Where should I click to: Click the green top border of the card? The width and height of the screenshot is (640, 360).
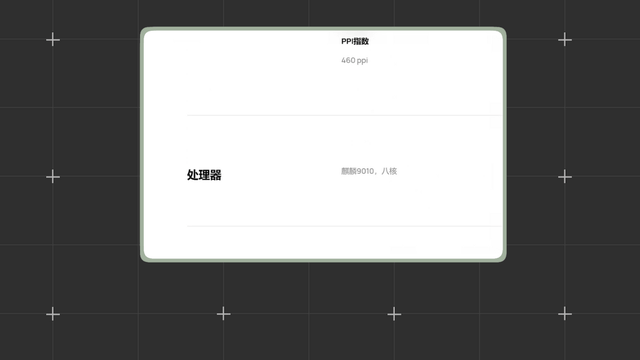[x=323, y=29]
